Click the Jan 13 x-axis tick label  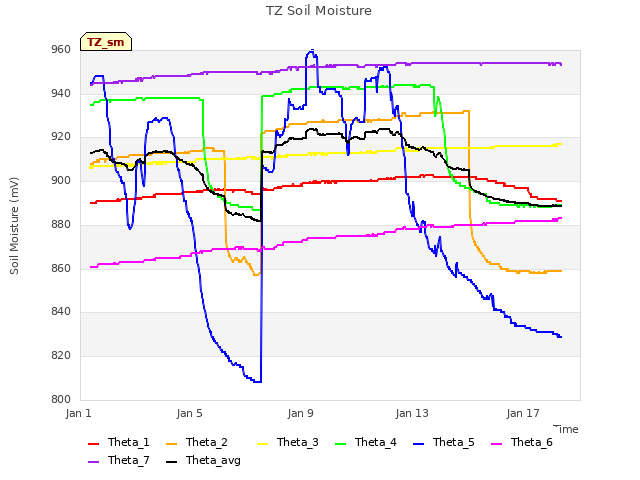412,413
